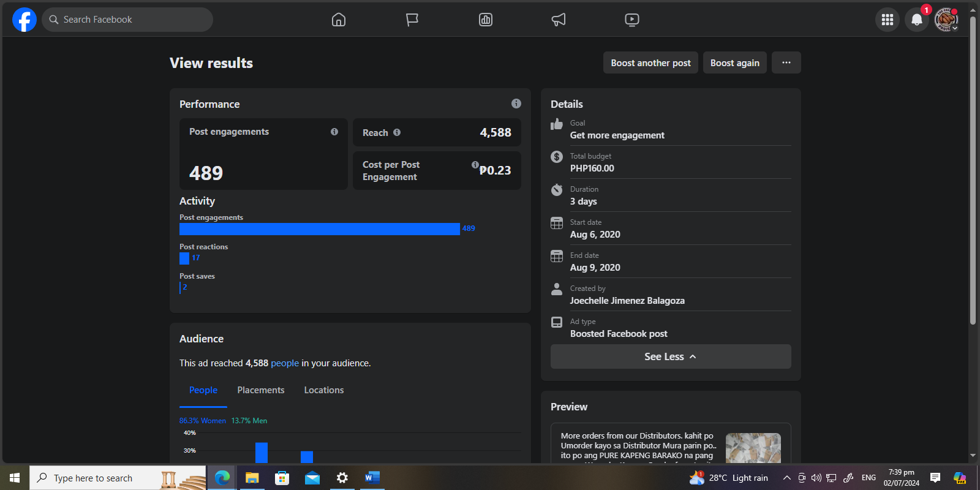Click the 489 post engagements value
This screenshot has height=490, width=980.
(x=206, y=173)
